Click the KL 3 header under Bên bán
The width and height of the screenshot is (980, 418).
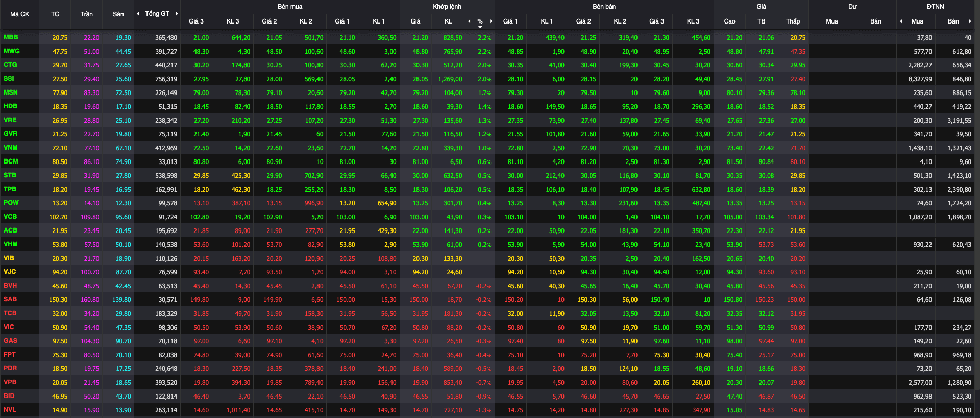click(693, 21)
